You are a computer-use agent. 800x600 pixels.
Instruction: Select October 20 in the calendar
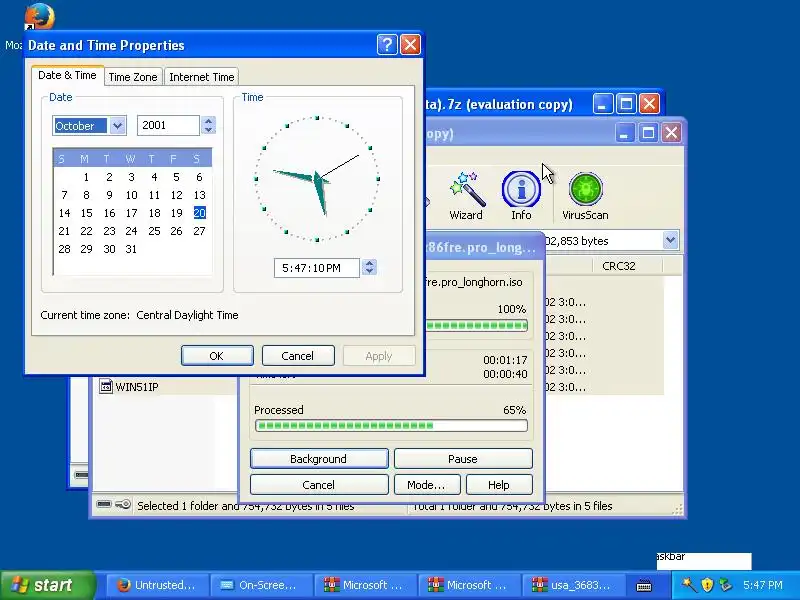pos(199,213)
